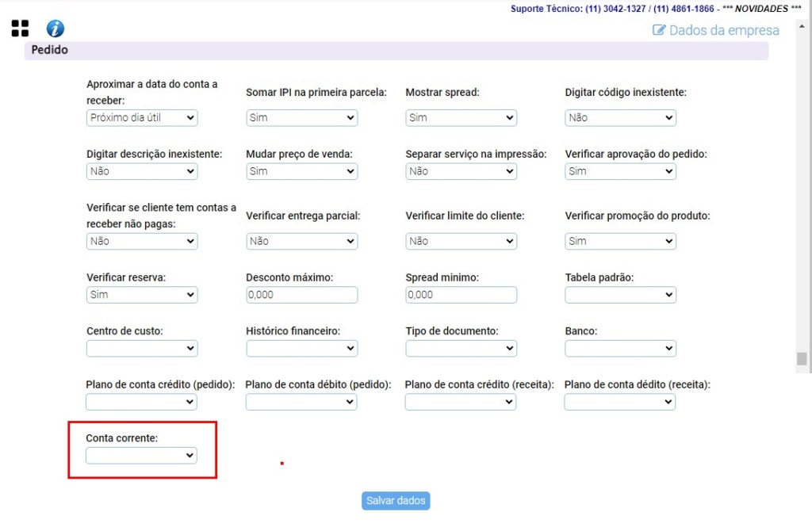Viewport: 812px width, 531px height.
Task: Open the Verificar limite do cliente dropdown
Action: [461, 241]
